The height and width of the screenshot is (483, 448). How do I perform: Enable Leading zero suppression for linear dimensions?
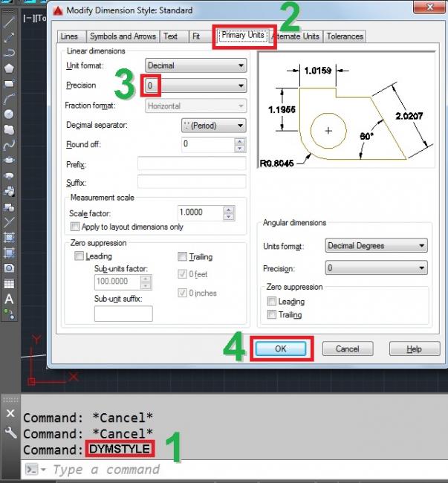tap(79, 256)
